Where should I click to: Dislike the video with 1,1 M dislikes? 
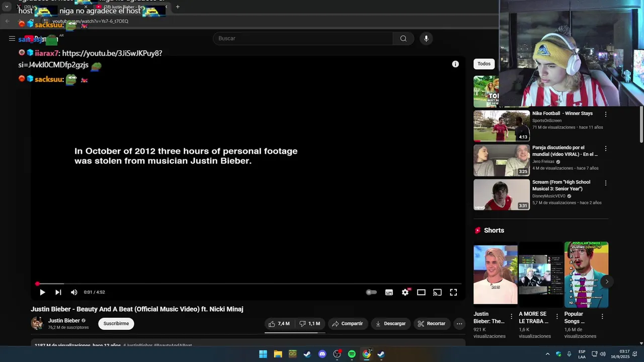(309, 324)
